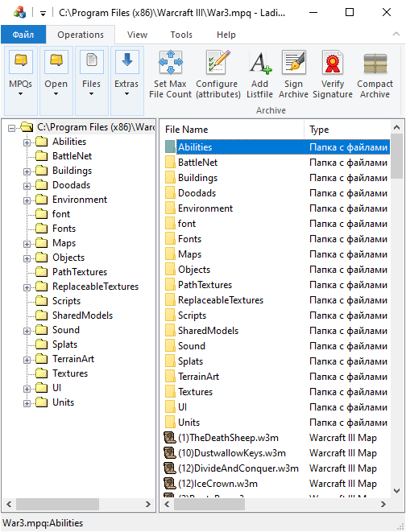Open the Extras dropdown group

[x=126, y=80]
